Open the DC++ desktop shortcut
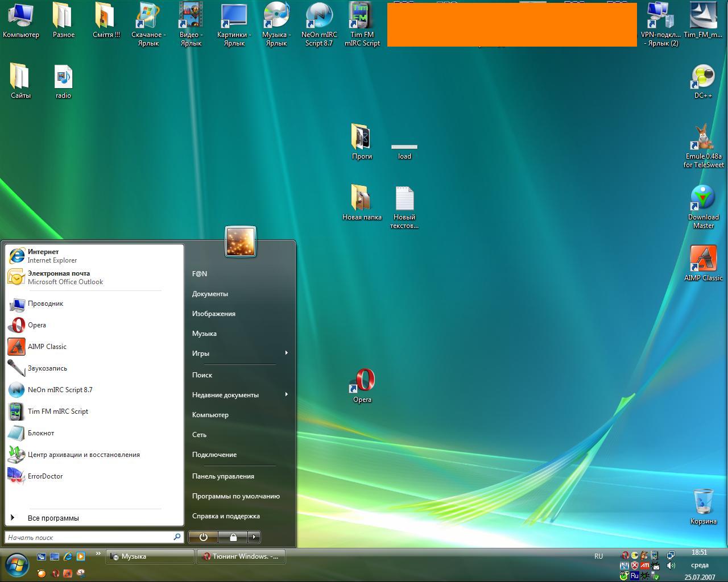 point(703,78)
